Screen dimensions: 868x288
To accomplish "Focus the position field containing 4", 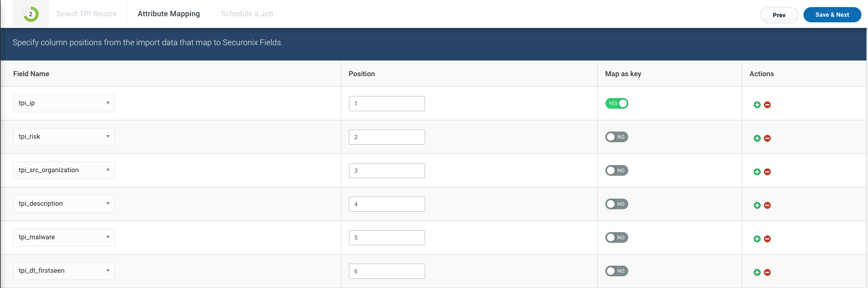I will 387,204.
